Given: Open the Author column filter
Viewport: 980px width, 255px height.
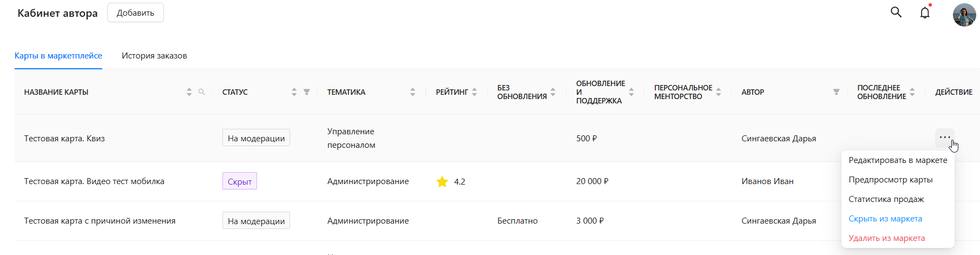Looking at the screenshot, I should [x=836, y=92].
